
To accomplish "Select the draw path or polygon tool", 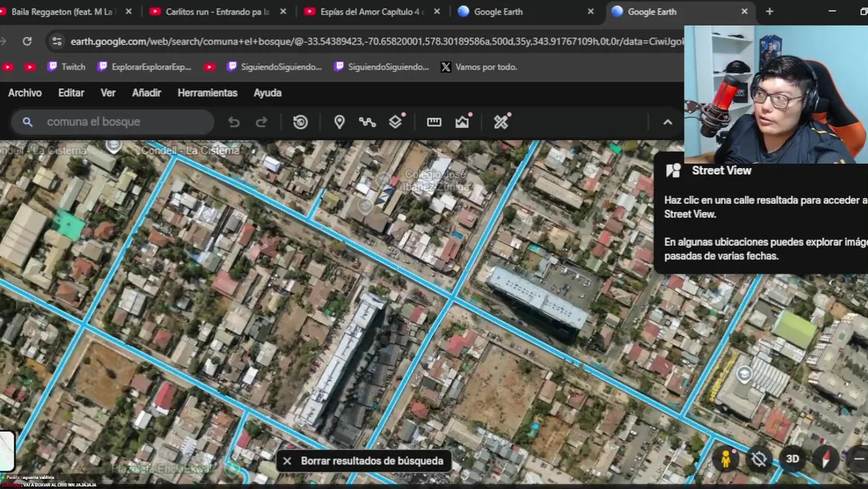I will [x=367, y=122].
